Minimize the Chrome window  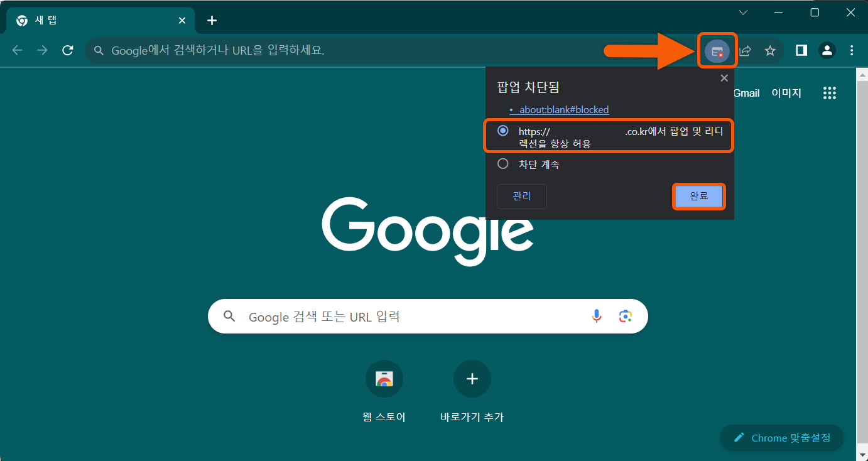[779, 13]
